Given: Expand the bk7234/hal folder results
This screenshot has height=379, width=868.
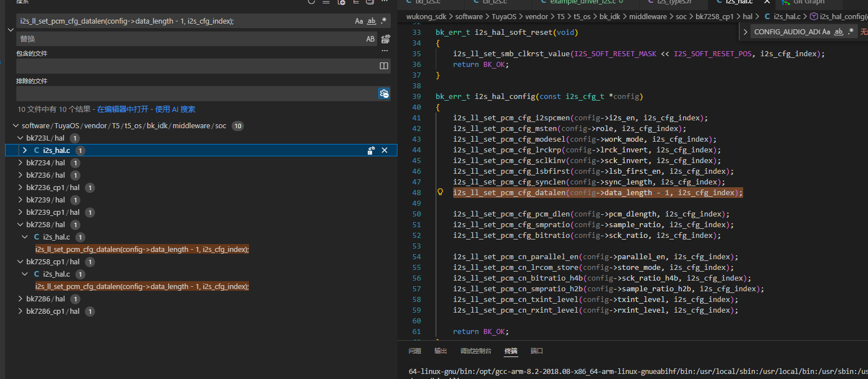Looking at the screenshot, I should (20, 163).
